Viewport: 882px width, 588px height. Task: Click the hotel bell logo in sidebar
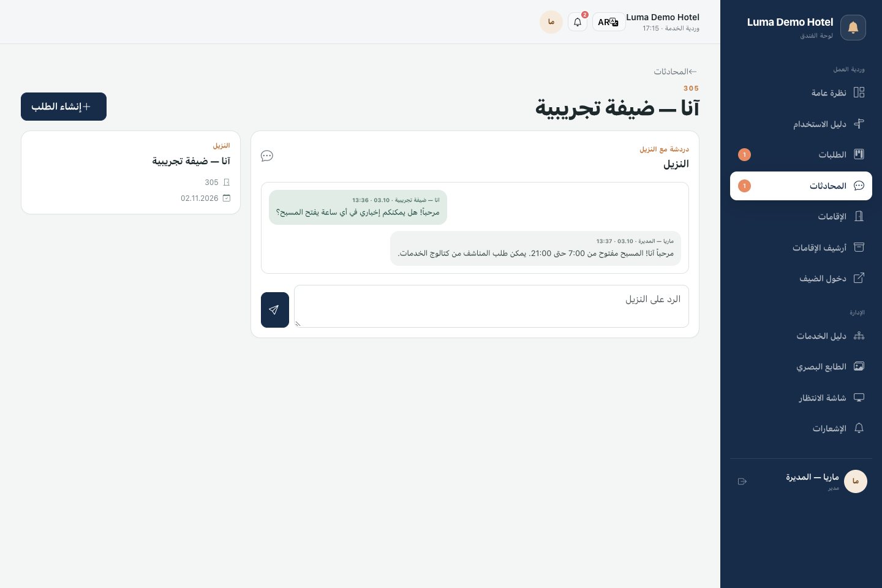(x=853, y=28)
